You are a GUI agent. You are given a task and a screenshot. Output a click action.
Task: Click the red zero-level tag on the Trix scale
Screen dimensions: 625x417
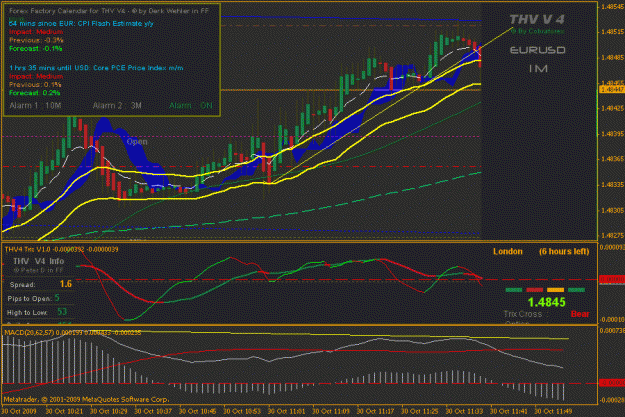tap(612, 279)
